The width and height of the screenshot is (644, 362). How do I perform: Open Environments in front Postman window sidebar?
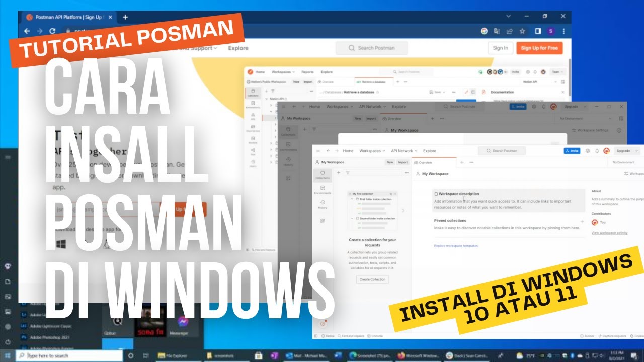[x=323, y=190]
